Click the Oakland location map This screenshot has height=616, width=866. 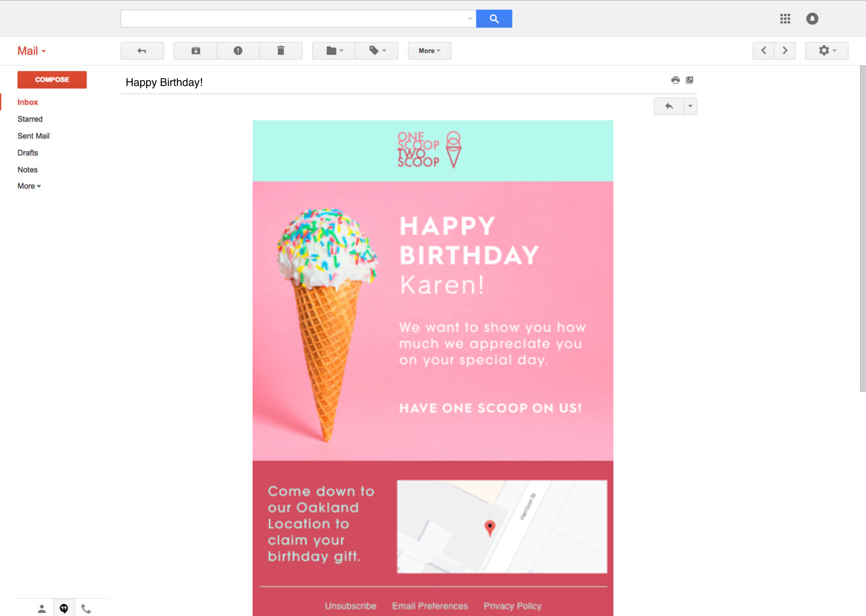502,526
